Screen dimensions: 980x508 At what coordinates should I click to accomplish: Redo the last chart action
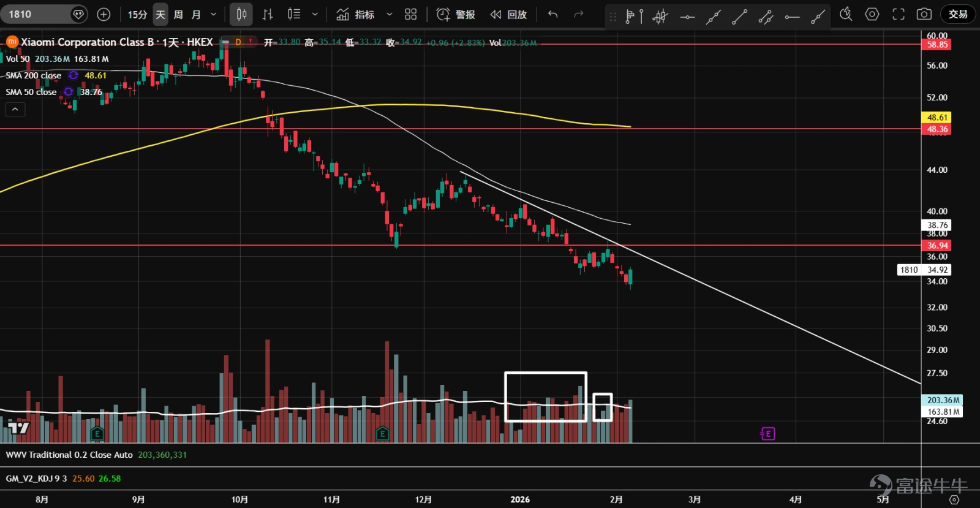pos(579,14)
